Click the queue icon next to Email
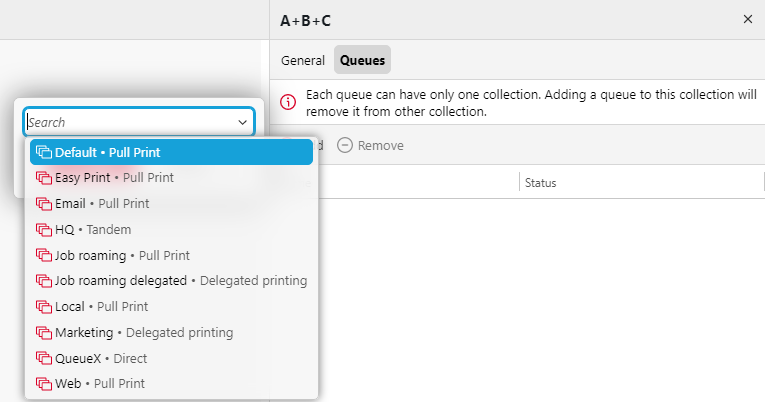765x402 pixels. (43, 203)
